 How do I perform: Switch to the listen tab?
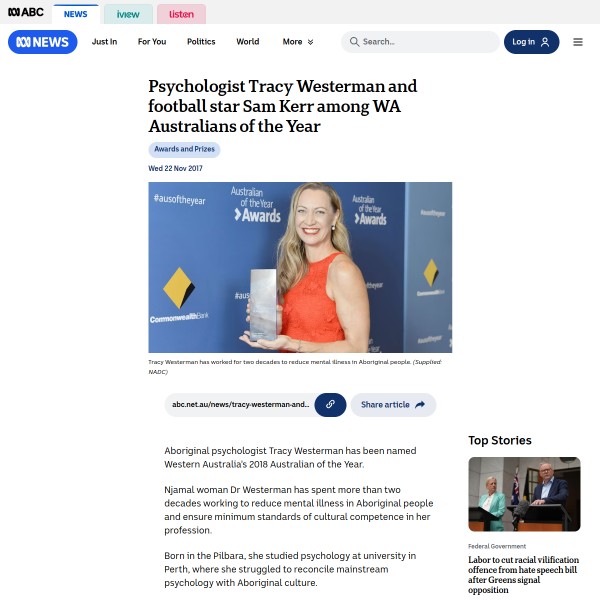click(x=181, y=14)
